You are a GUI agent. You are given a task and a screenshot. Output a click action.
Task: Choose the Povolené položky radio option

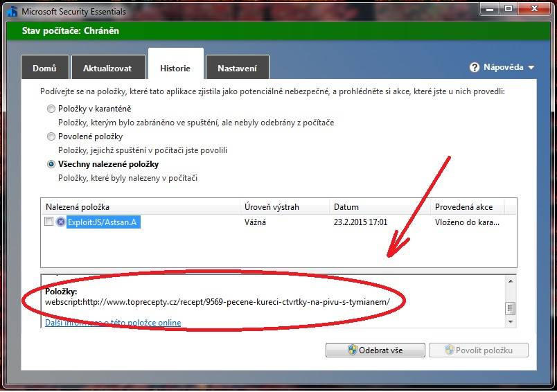pyautogui.click(x=51, y=136)
